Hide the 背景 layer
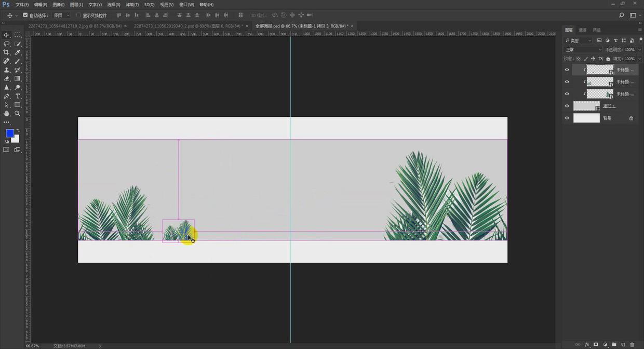The width and height of the screenshot is (644, 349). (567, 118)
